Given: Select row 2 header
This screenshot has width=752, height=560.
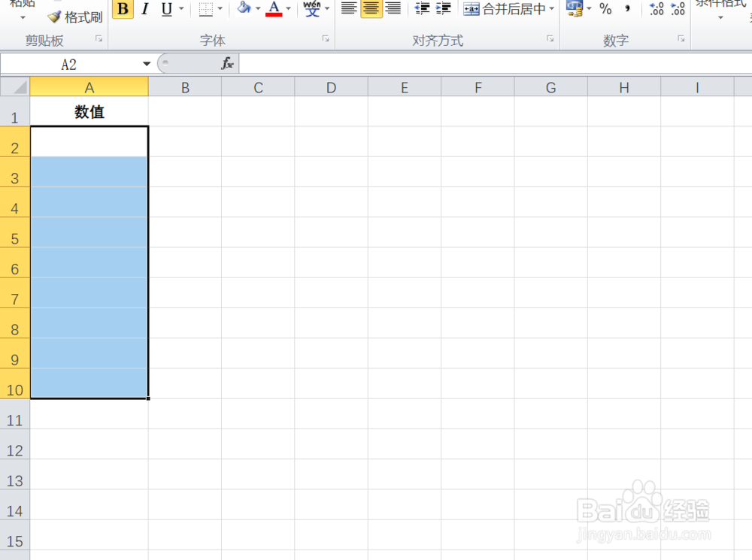Looking at the screenshot, I should pyautogui.click(x=15, y=142).
